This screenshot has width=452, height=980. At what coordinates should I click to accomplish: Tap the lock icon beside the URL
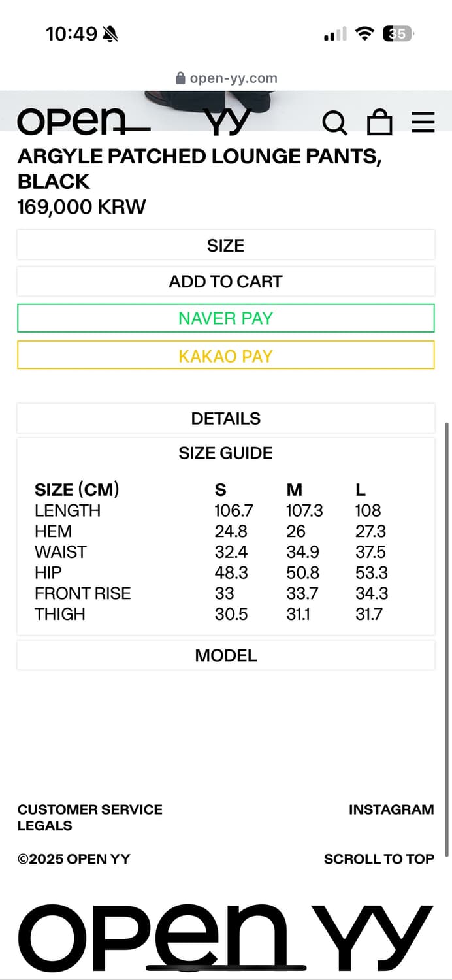click(x=181, y=78)
